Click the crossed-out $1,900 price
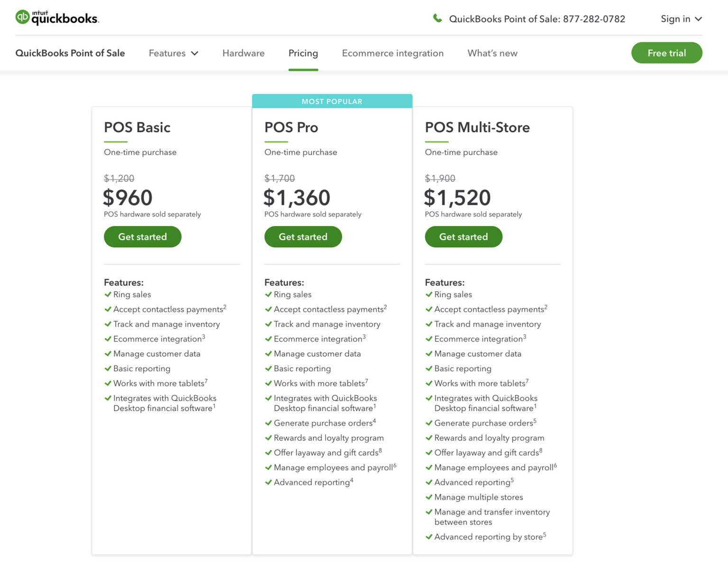728x563 pixels. (x=440, y=178)
